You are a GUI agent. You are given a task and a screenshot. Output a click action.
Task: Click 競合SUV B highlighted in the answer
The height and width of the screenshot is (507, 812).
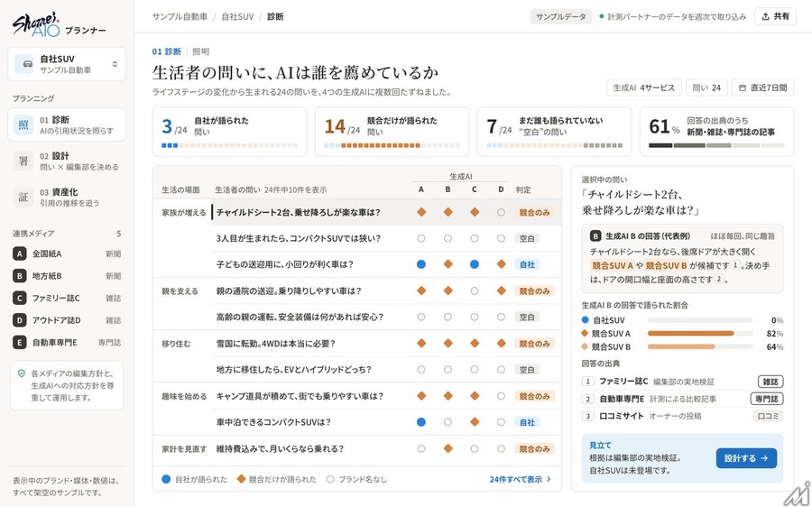coord(666,265)
